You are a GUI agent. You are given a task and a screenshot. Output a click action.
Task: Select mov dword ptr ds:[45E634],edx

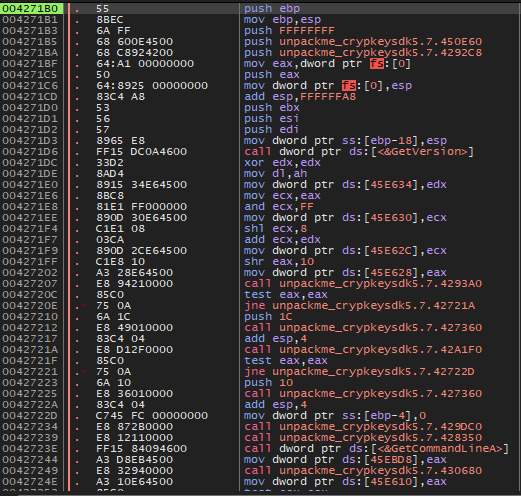pyautogui.click(x=345, y=184)
